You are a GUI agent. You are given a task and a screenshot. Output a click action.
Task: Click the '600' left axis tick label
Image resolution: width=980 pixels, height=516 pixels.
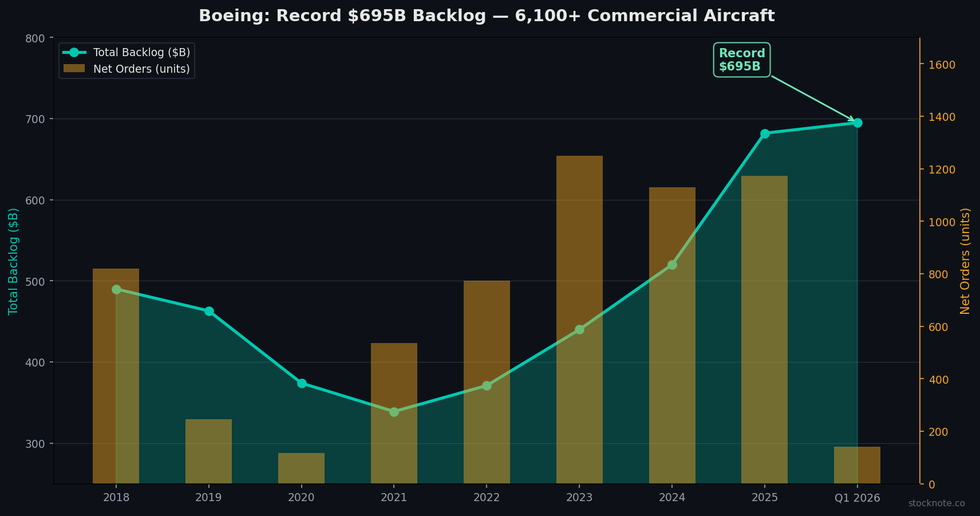[x=35, y=200]
